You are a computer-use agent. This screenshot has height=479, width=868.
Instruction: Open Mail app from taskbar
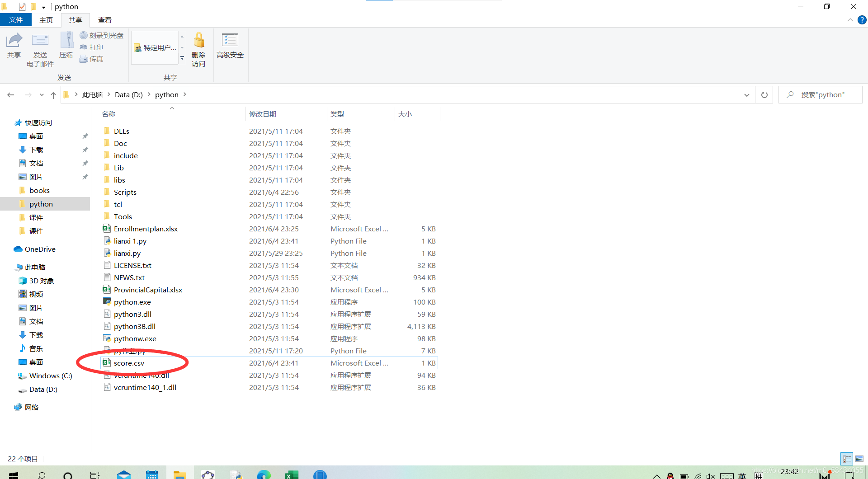tap(123, 474)
